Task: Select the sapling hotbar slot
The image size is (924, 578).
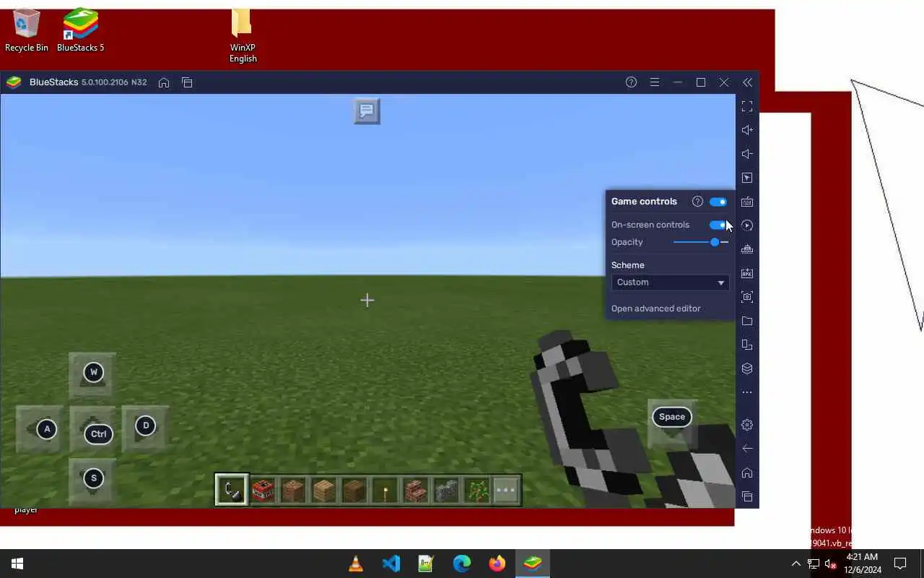Action: (x=476, y=491)
